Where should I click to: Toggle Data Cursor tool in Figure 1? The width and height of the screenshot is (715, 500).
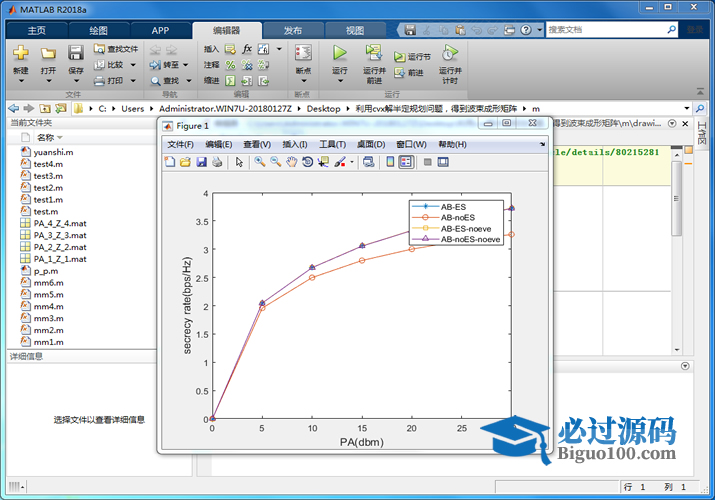(323, 162)
